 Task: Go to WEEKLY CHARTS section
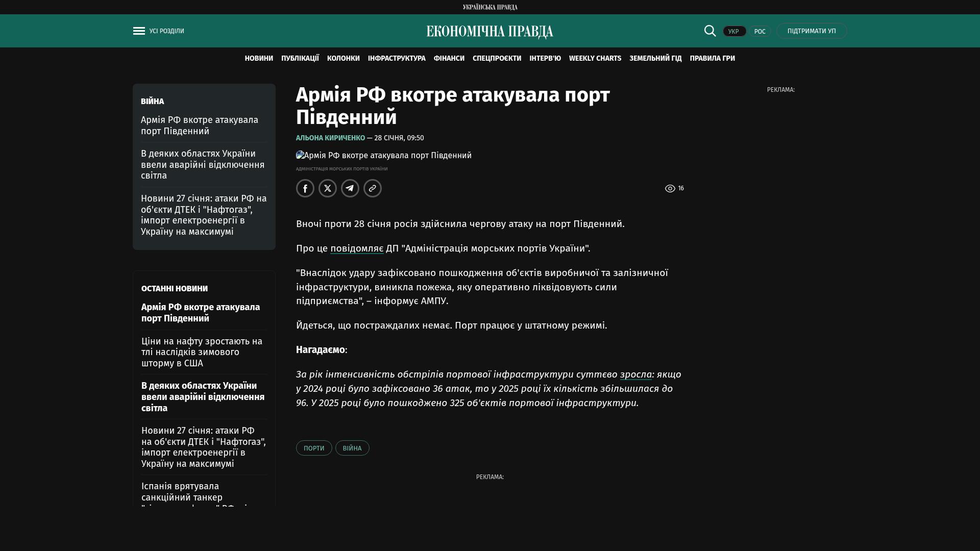(x=595, y=59)
